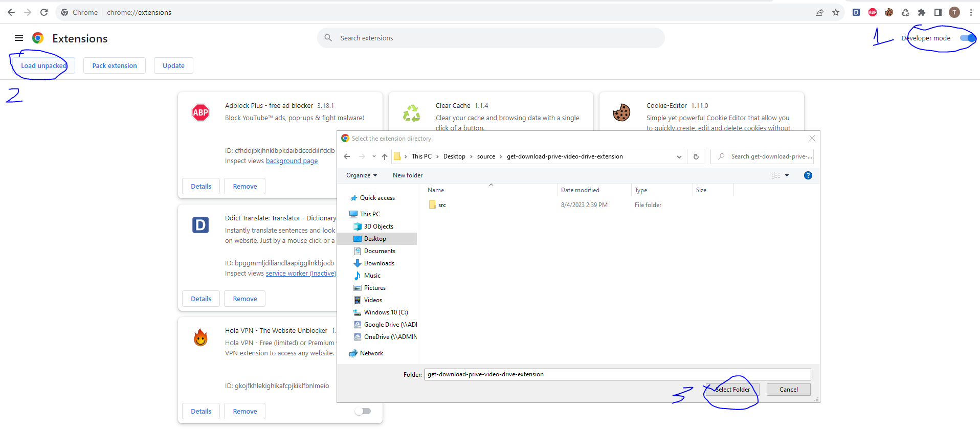Go back in Chrome browser history

pos(11,12)
